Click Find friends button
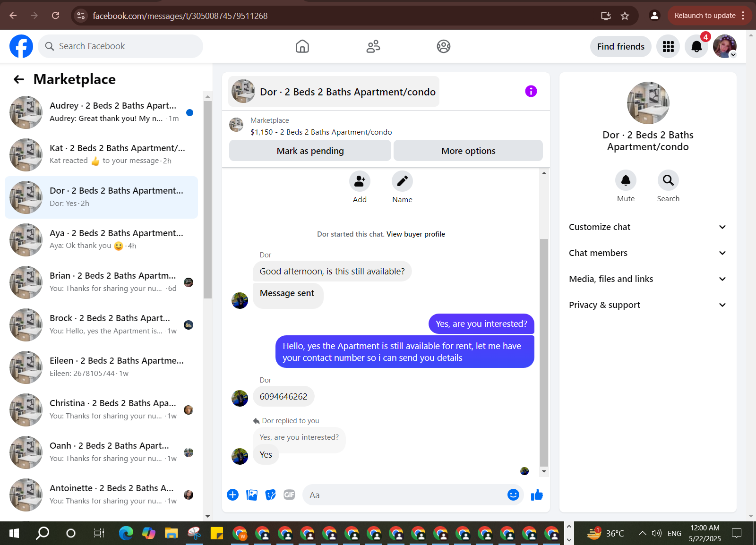 pos(620,46)
